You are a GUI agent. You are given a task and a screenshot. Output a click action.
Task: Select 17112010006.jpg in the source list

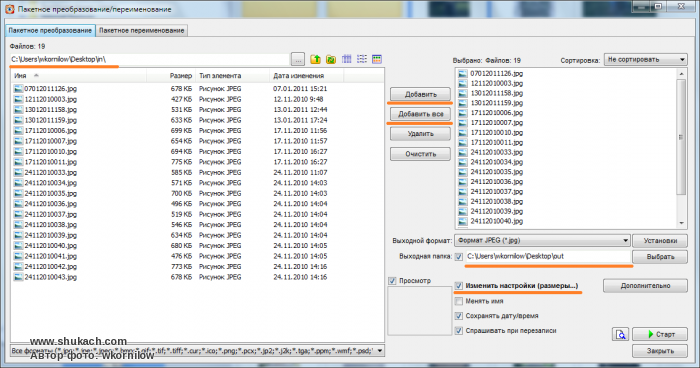click(50, 131)
